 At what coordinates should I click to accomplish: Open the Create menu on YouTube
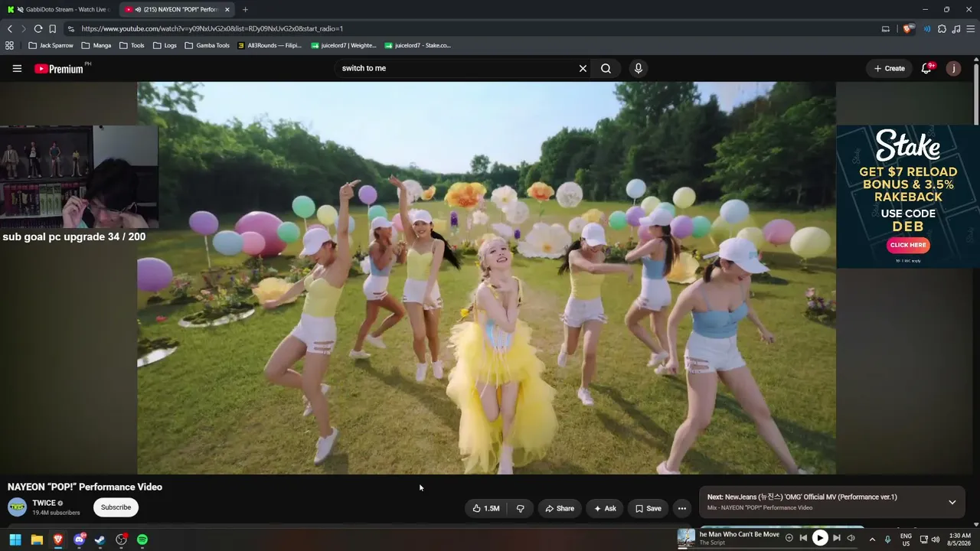tap(890, 68)
